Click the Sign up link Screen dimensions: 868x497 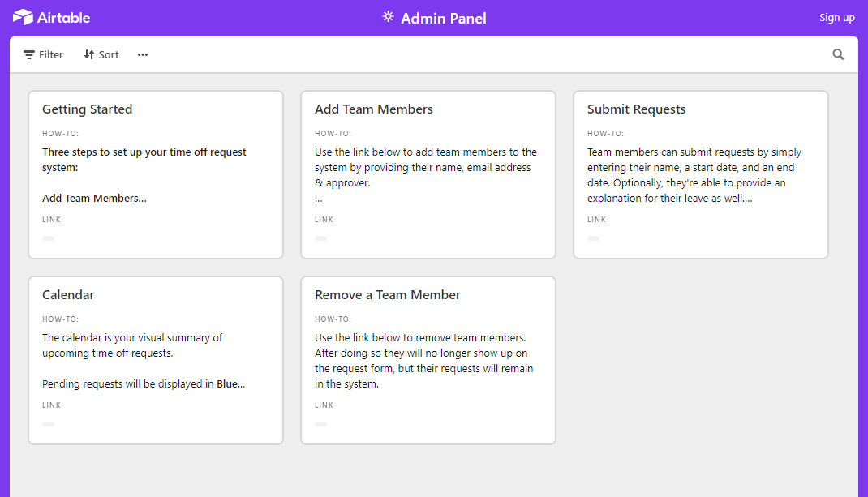[836, 18]
